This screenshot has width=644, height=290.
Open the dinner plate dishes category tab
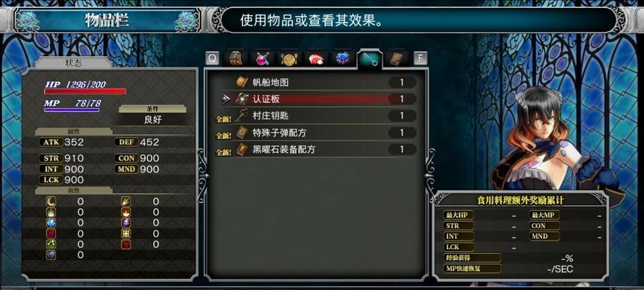point(289,59)
